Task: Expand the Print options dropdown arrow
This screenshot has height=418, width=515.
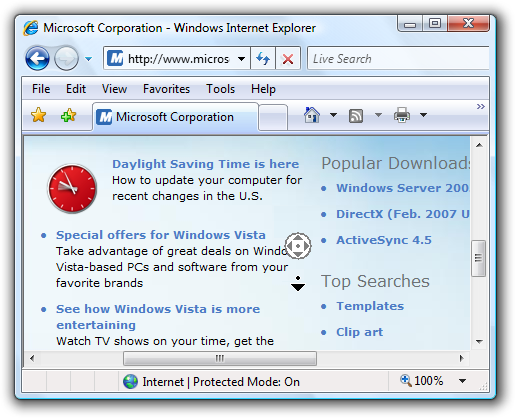Action: (x=423, y=115)
